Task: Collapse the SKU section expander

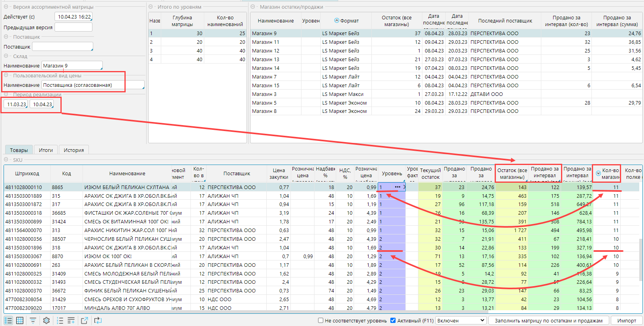Action: 6,160
